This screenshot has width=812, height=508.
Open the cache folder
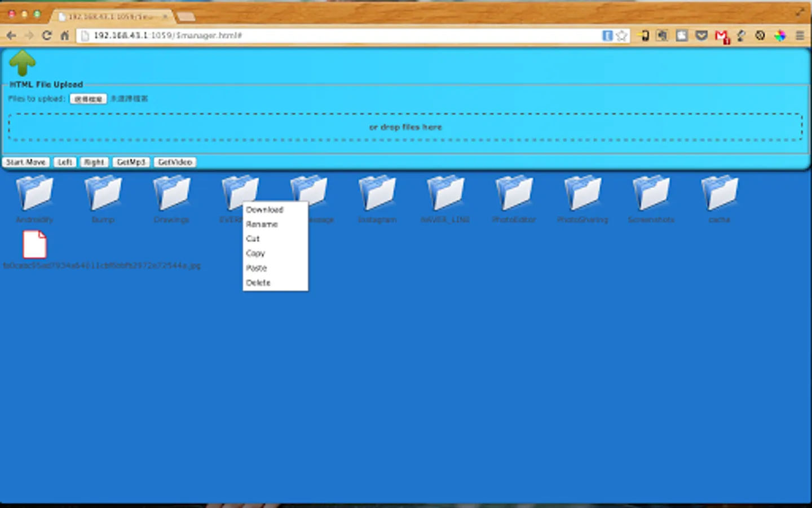click(720, 195)
